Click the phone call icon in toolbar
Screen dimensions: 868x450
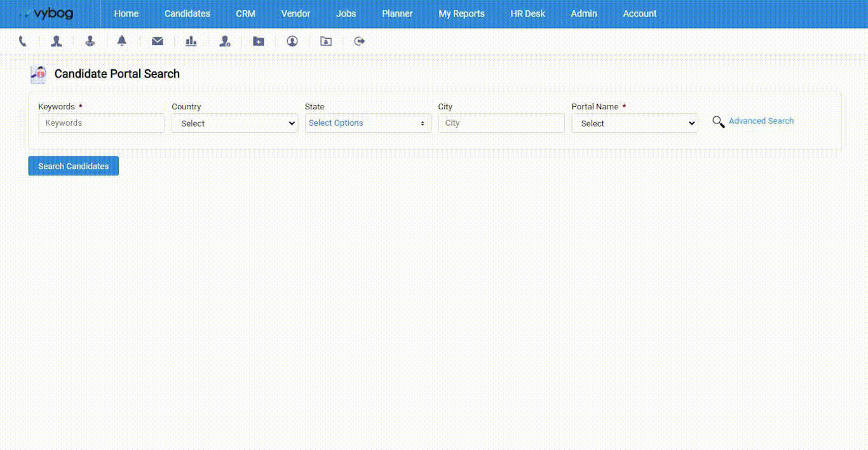click(x=23, y=41)
